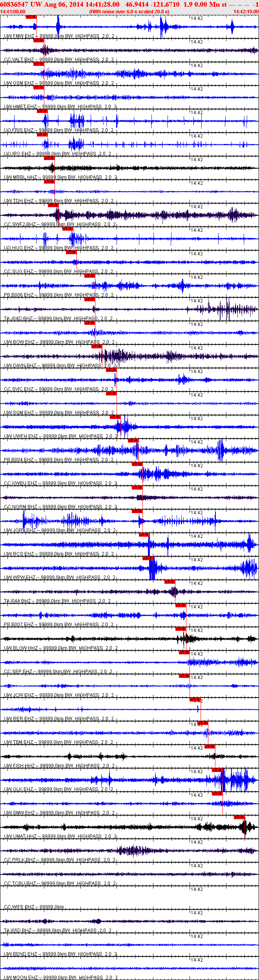Select the red pick marker on UWFH trace
Image resolution: width=259 pixels, height=980 pixels.
[x=115, y=417]
